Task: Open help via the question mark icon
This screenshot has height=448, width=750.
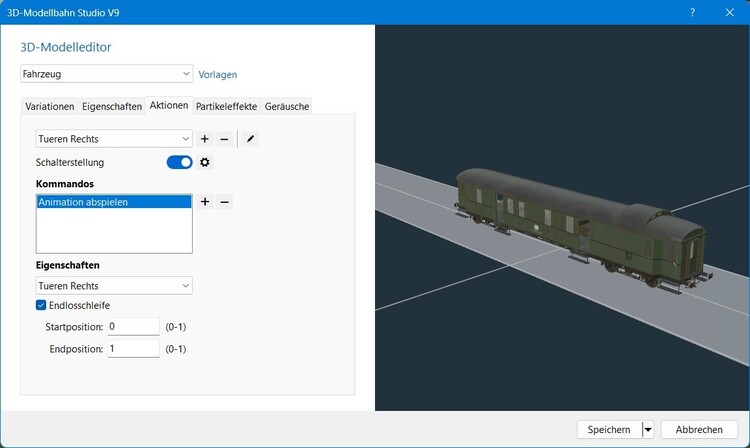Action: point(692,12)
